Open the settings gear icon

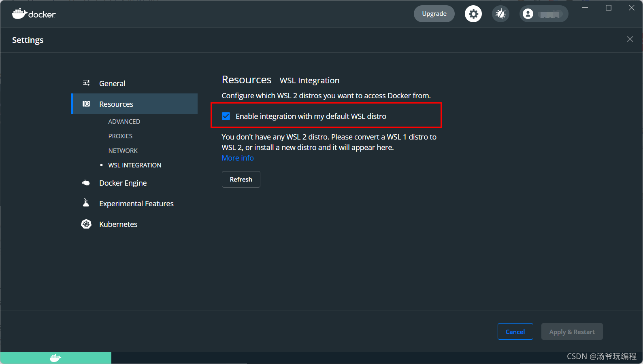tap(473, 14)
